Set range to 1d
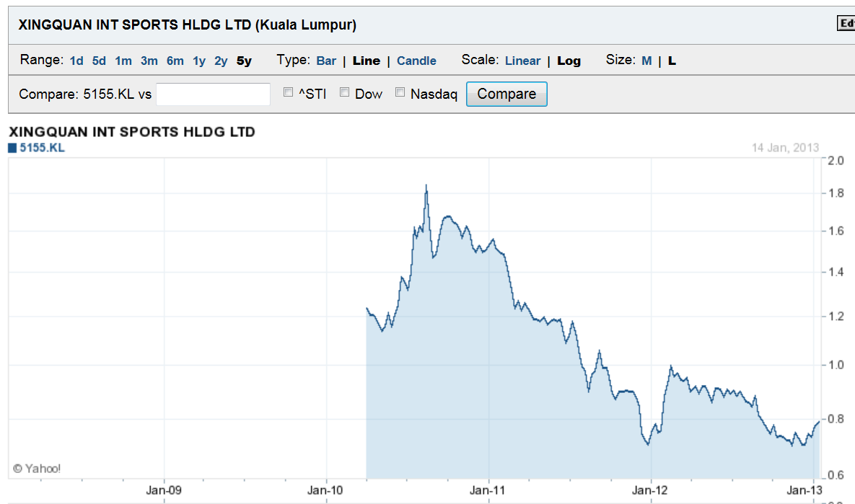855x504 pixels. coord(76,61)
